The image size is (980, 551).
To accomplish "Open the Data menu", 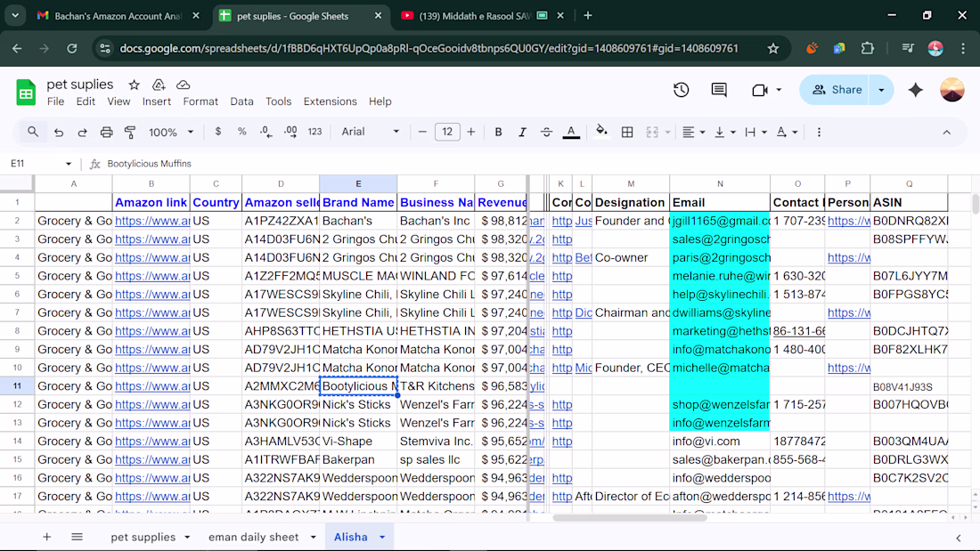I will point(241,101).
